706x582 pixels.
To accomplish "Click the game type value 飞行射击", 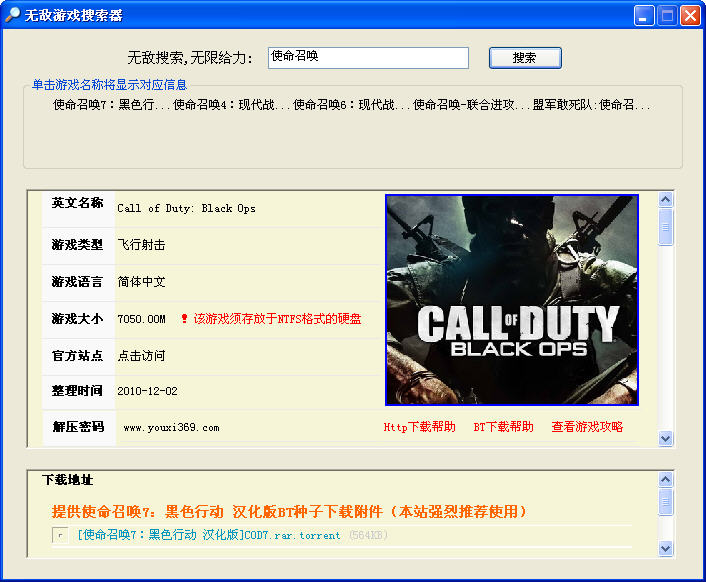I will pos(141,245).
